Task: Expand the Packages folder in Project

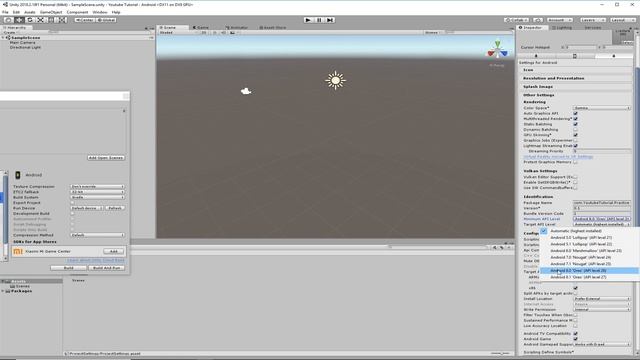Action: (x=3, y=291)
